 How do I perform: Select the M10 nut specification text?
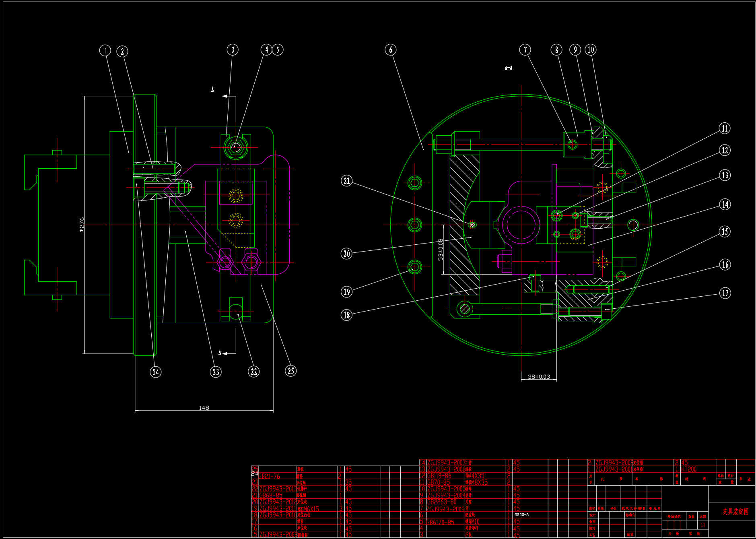coord(474,522)
